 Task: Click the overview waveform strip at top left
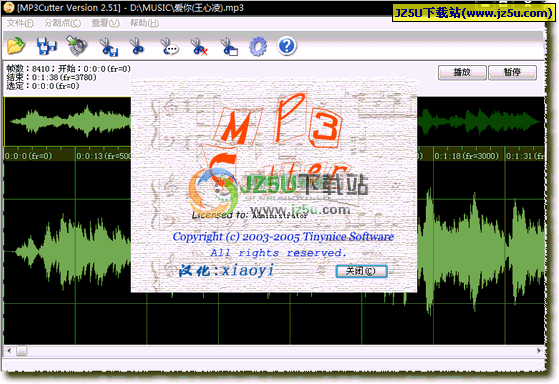(68, 121)
